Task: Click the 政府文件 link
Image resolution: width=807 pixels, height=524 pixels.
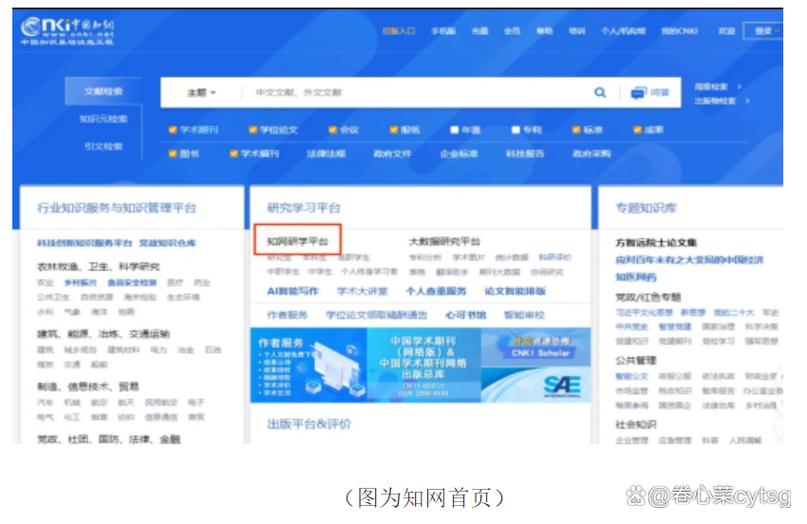Action: click(x=392, y=153)
